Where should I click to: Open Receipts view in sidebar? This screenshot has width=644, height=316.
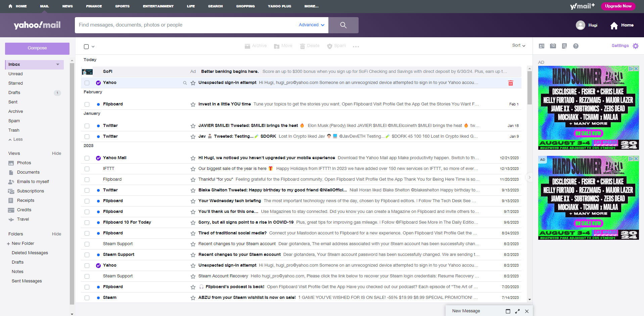point(26,200)
